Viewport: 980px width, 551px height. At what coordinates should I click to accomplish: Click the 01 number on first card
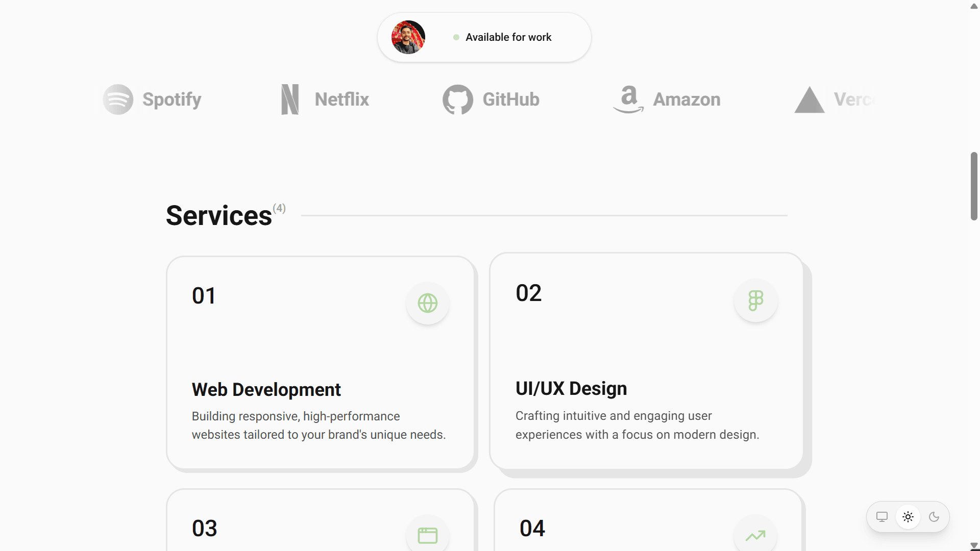pos(204,296)
